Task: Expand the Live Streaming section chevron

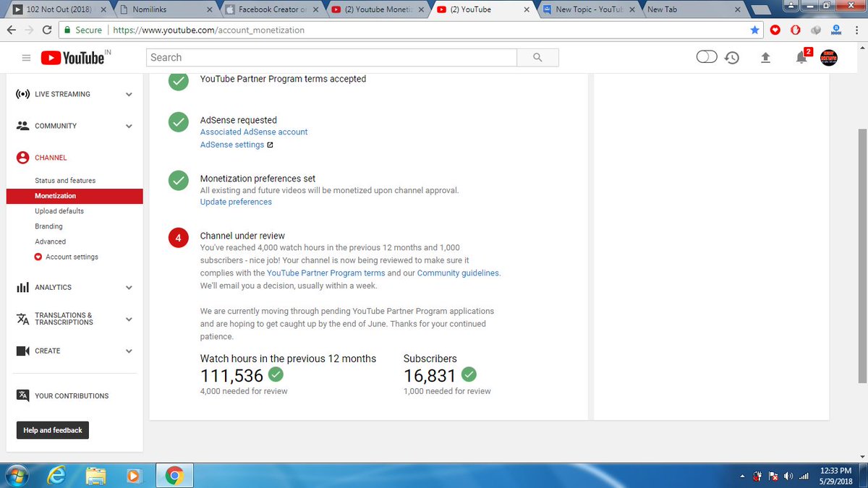Action: pyautogui.click(x=129, y=94)
